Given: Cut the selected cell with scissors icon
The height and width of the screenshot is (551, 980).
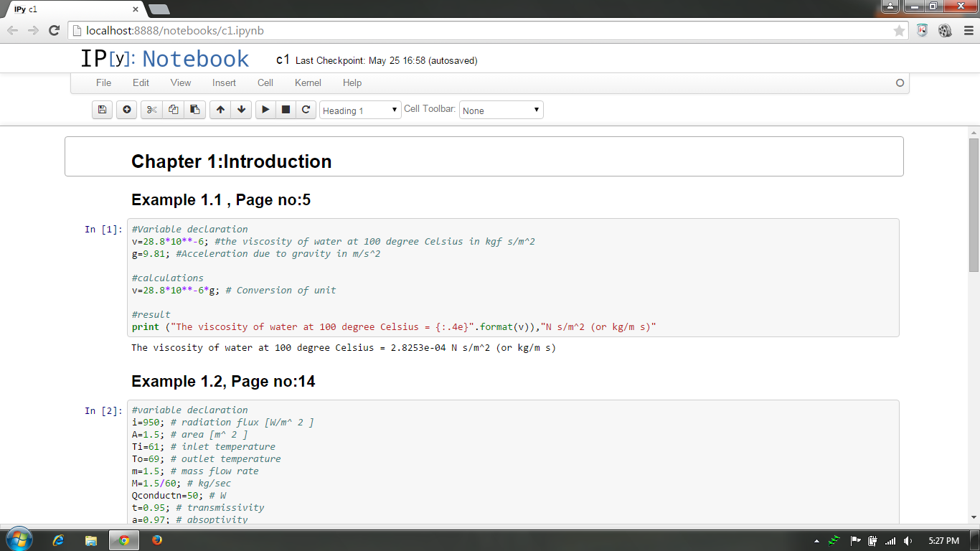Looking at the screenshot, I should pyautogui.click(x=151, y=110).
